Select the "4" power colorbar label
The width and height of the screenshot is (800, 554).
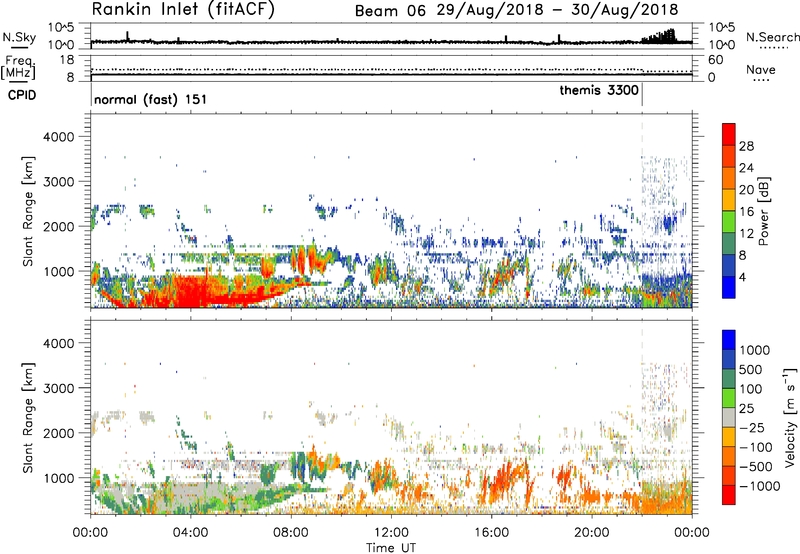pyautogui.click(x=742, y=278)
